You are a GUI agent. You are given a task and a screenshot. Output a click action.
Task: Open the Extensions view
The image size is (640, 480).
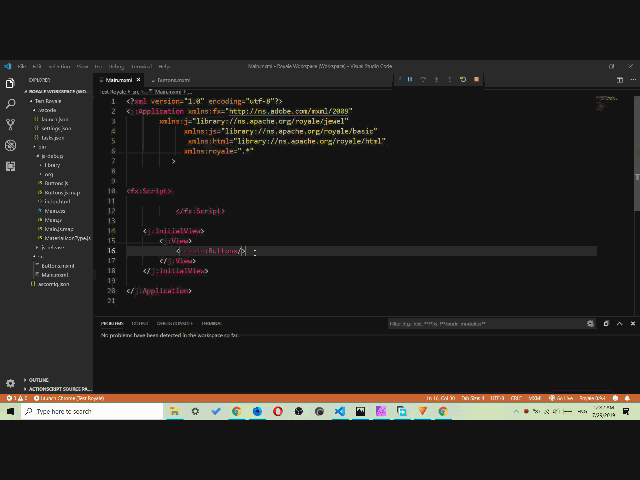pos(10,166)
